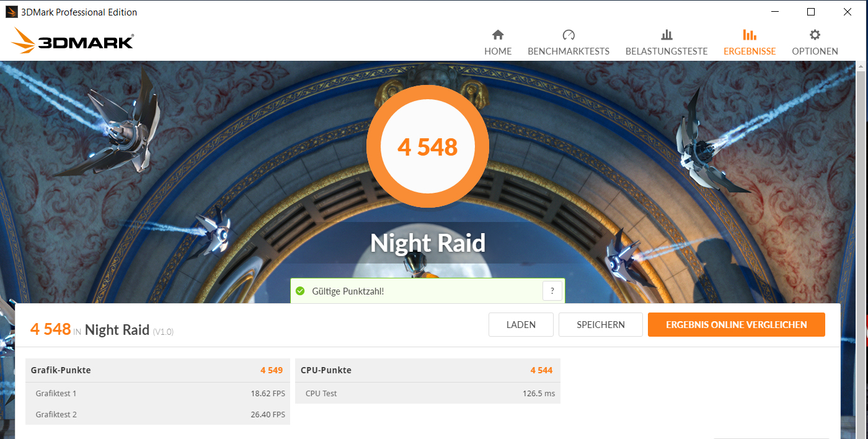Click the Belastungsteste bar chart icon

coord(666,35)
